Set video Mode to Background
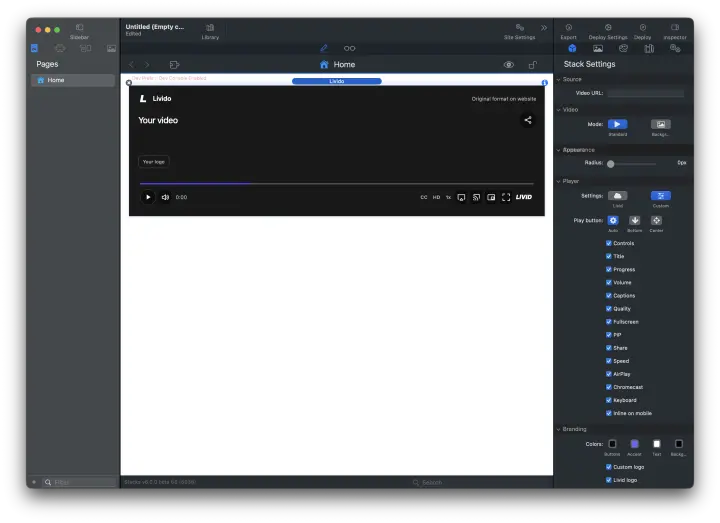 (x=661, y=124)
